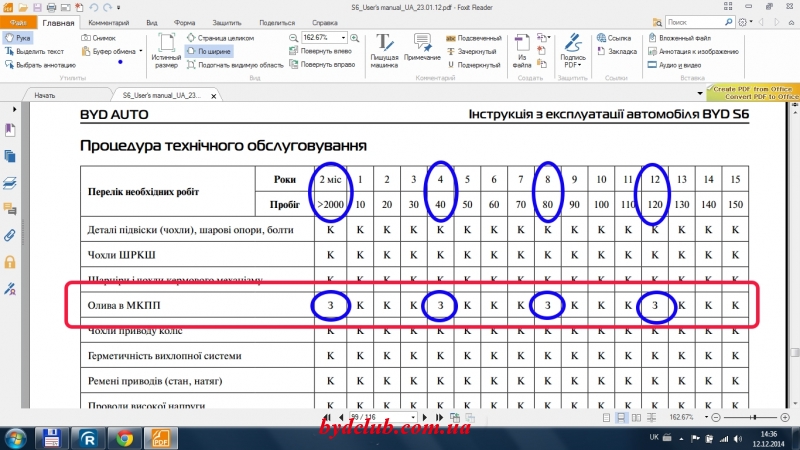This screenshot has height=450, width=800.
Task: Insert Аннотация к изображению
Action: tap(693, 52)
